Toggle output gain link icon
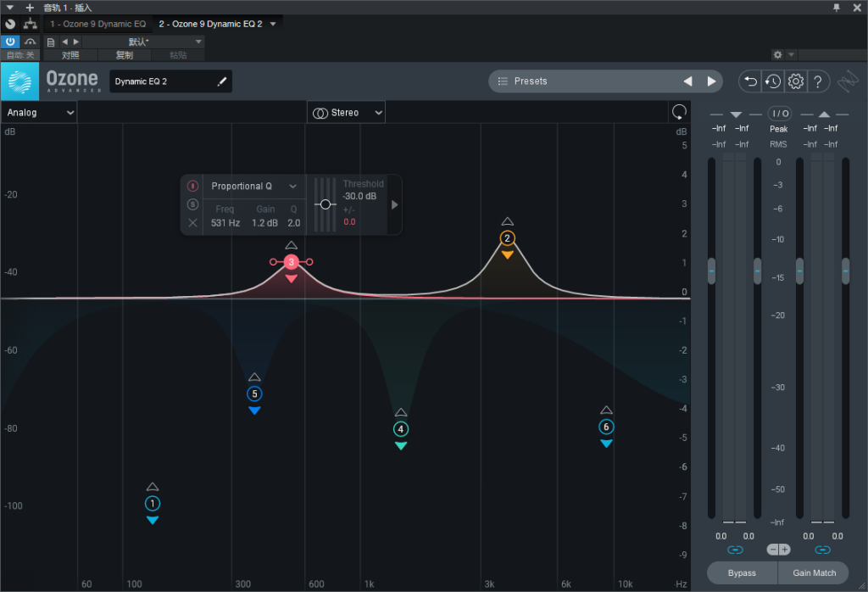This screenshot has width=868, height=592. coord(822,550)
